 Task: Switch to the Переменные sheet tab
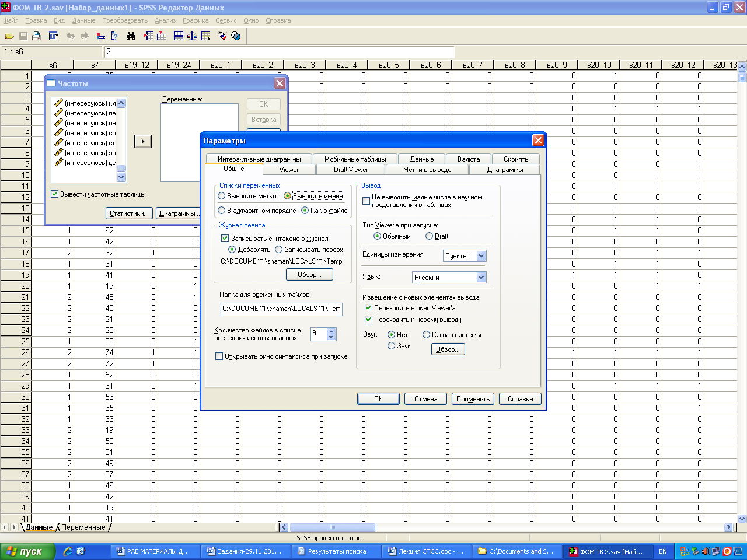(83, 527)
